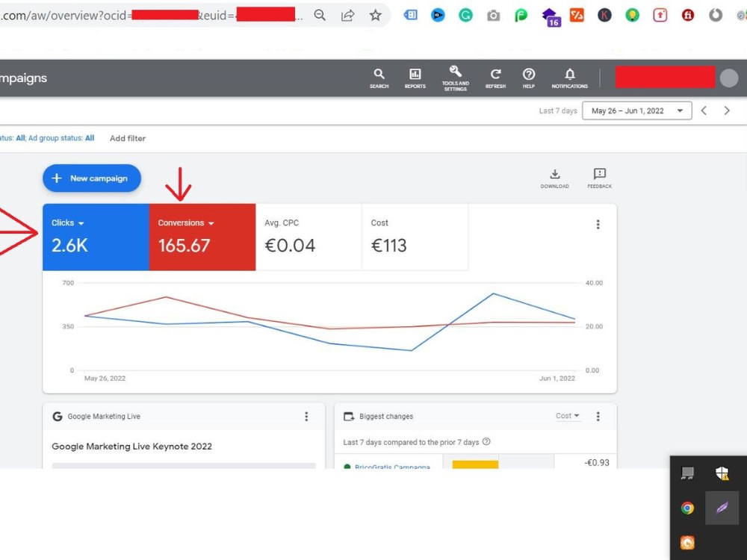This screenshot has height=560, width=747.
Task: Click the orange circular tray icon
Action: [687, 542]
